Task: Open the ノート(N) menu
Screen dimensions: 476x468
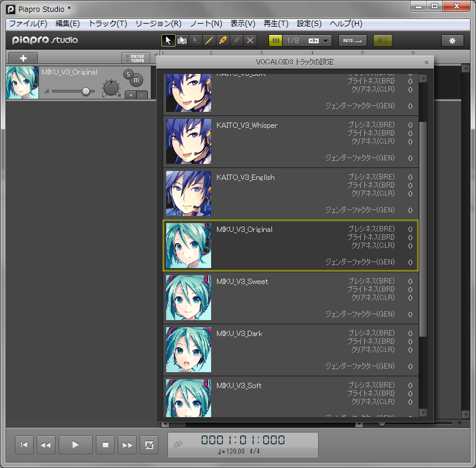Action: tap(206, 24)
